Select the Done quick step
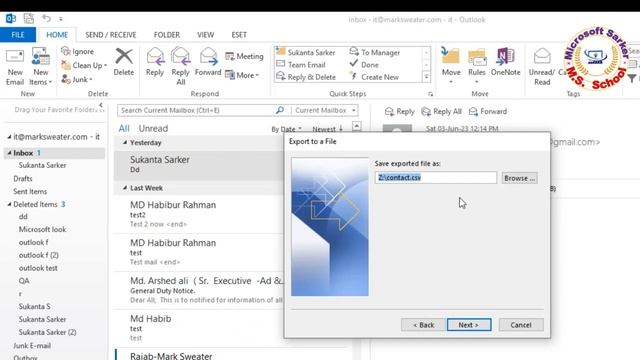The image size is (640, 360). point(364,64)
